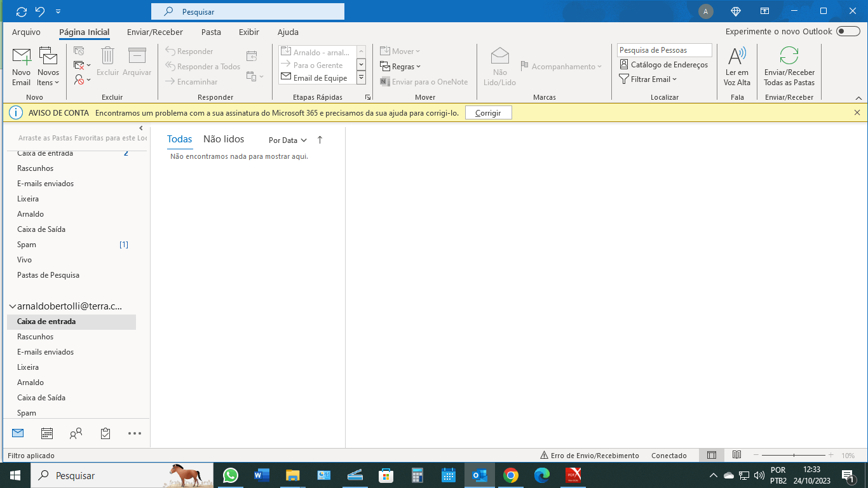This screenshot has height=488, width=868.
Task: Click the Encaminhar forward button
Action: click(191, 82)
